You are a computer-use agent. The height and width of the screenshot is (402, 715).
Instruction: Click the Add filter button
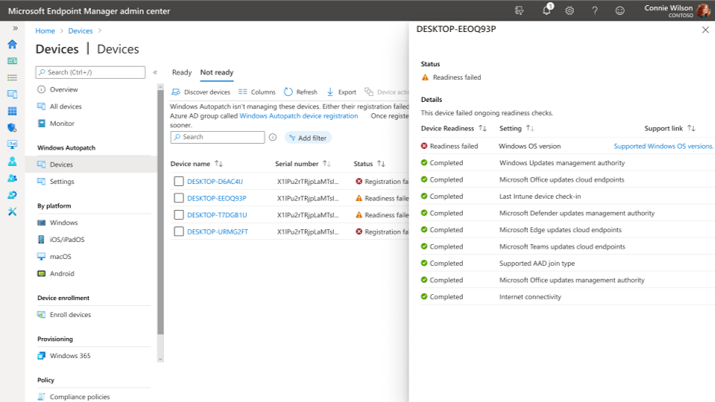(x=308, y=138)
